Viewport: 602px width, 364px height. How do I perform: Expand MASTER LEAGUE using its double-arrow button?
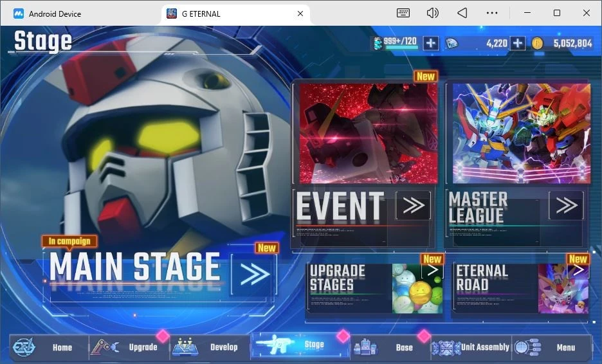coord(566,205)
